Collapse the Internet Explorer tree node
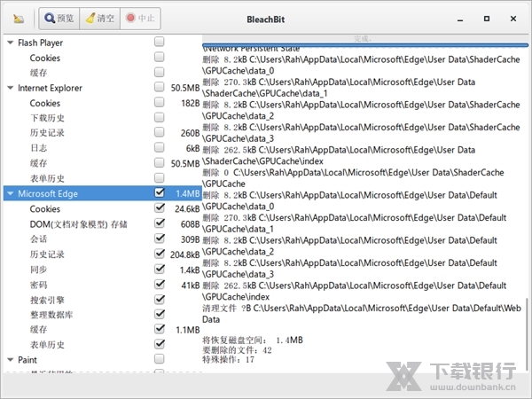Viewport: 532px width, 399px height. (10, 88)
